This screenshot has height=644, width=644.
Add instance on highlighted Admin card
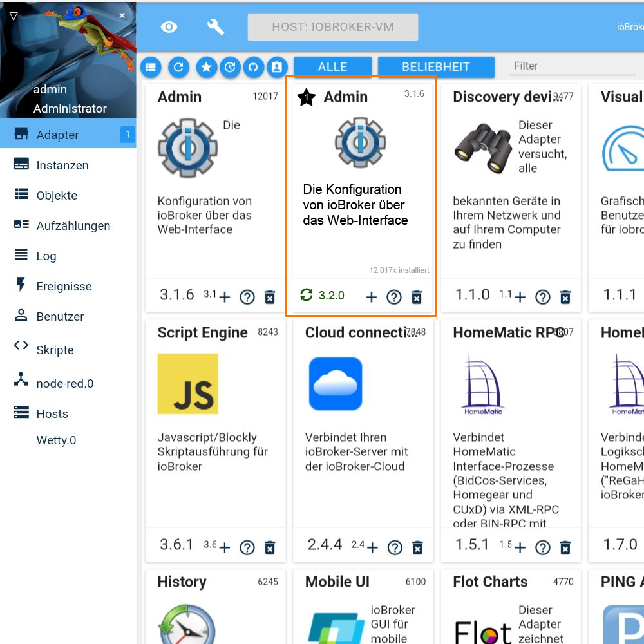click(x=372, y=297)
